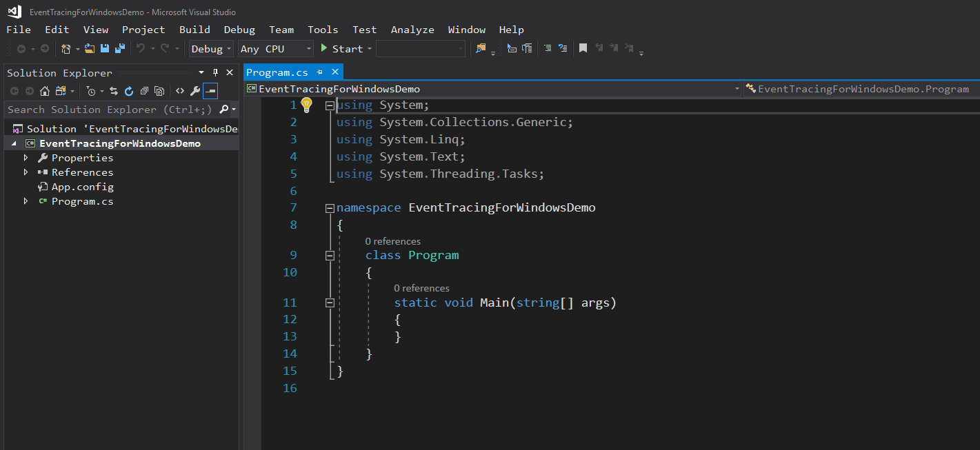980x450 pixels.
Task: Comment out the selected lines icon
Action: point(547,49)
